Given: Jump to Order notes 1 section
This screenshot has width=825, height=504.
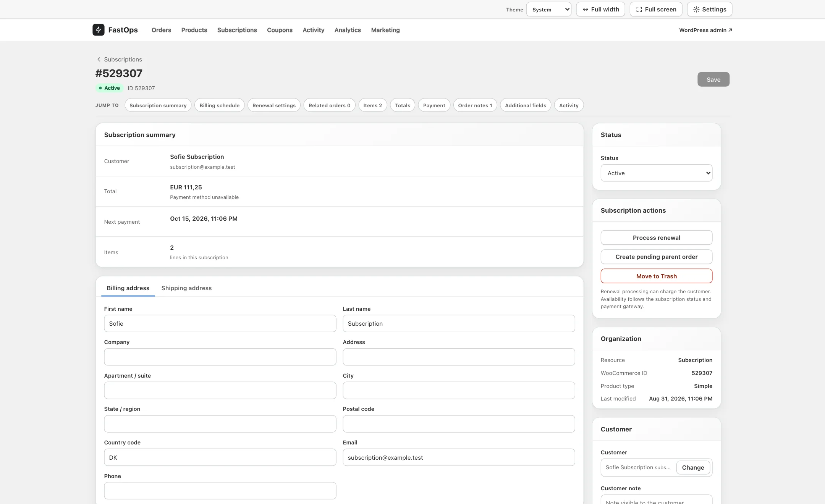Looking at the screenshot, I should point(475,105).
